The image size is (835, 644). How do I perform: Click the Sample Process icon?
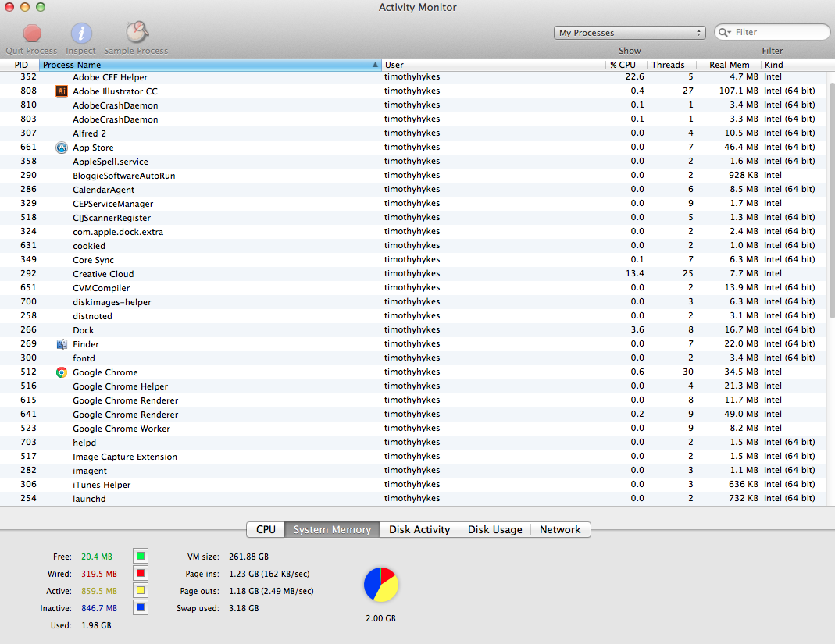[137, 33]
